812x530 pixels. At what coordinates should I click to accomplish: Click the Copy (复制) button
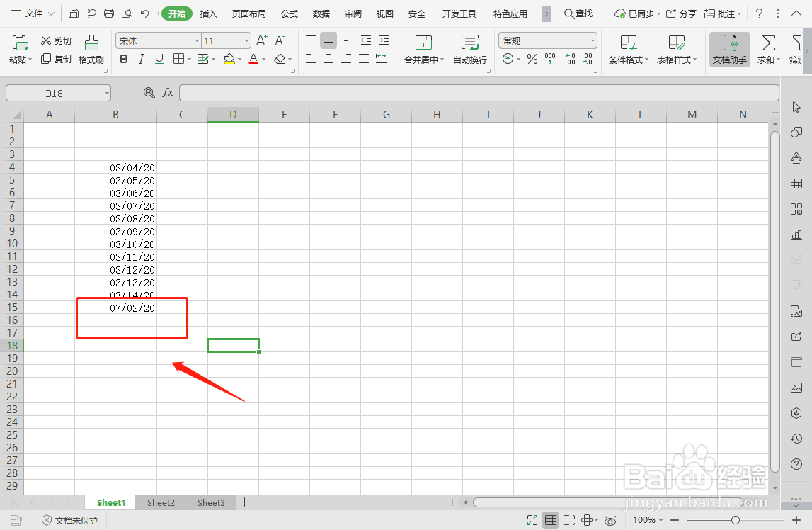(56, 59)
